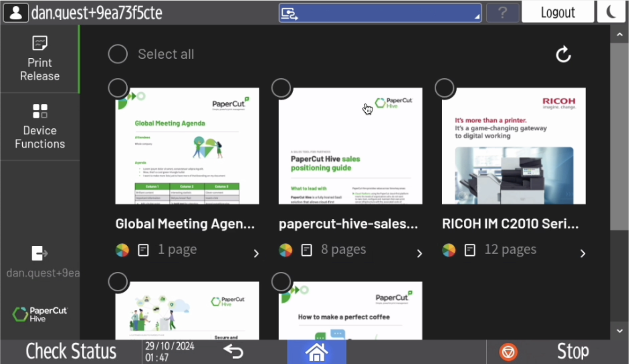Open the Device Functions tab
Image resolution: width=629 pixels, height=364 pixels.
pyautogui.click(x=40, y=127)
